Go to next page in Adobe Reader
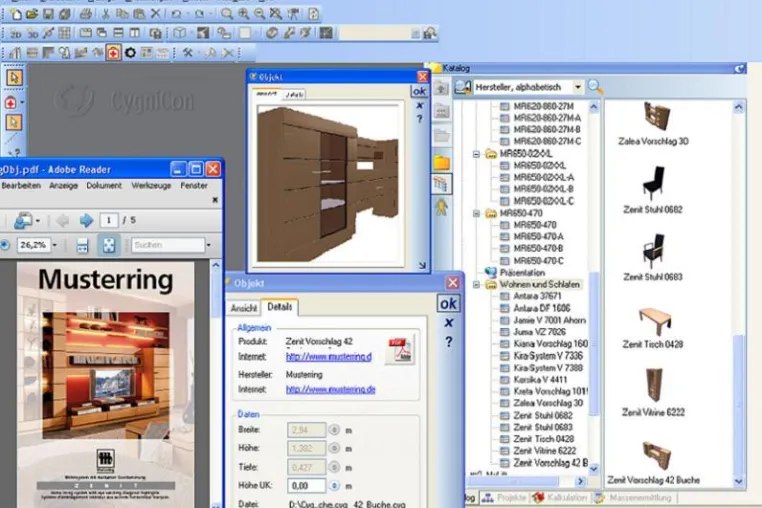 (x=87, y=221)
